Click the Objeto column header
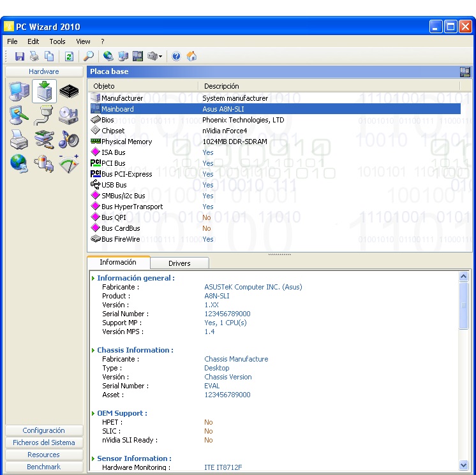The width and height of the screenshot is (476, 475). click(104, 86)
